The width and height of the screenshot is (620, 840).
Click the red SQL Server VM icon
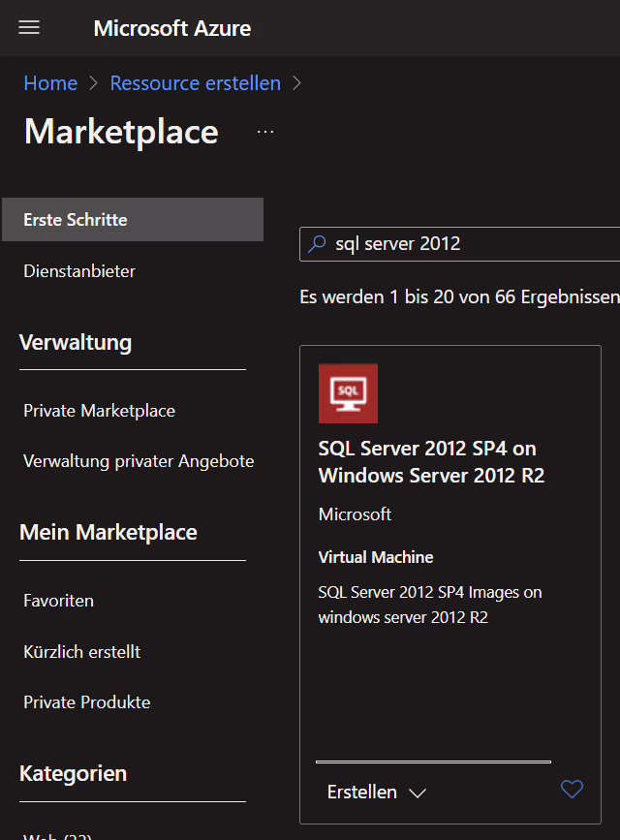click(x=349, y=393)
